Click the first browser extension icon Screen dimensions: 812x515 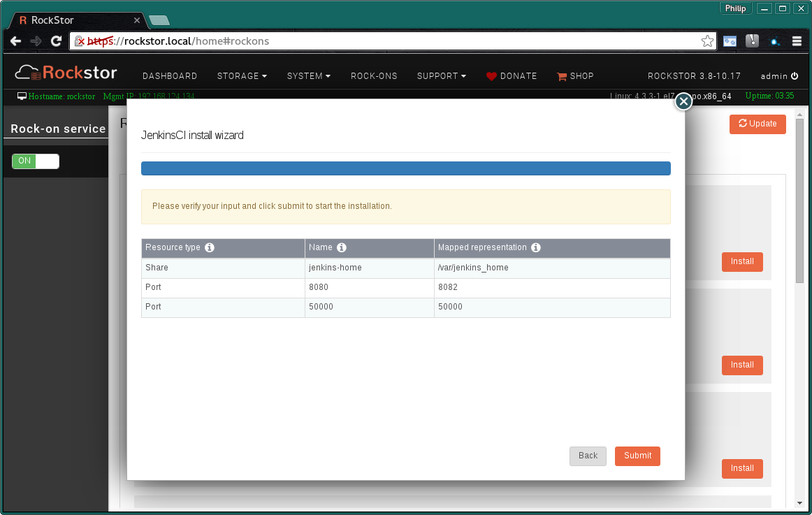click(x=730, y=41)
